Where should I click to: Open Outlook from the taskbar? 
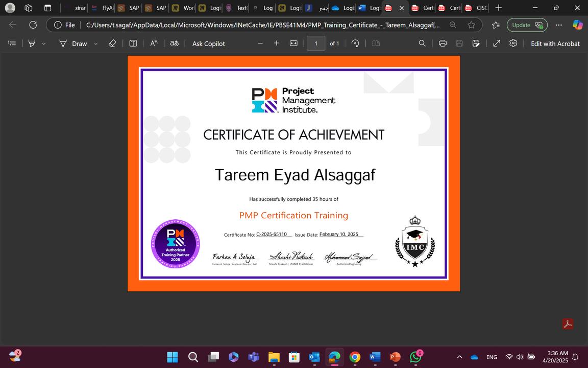coord(314,357)
